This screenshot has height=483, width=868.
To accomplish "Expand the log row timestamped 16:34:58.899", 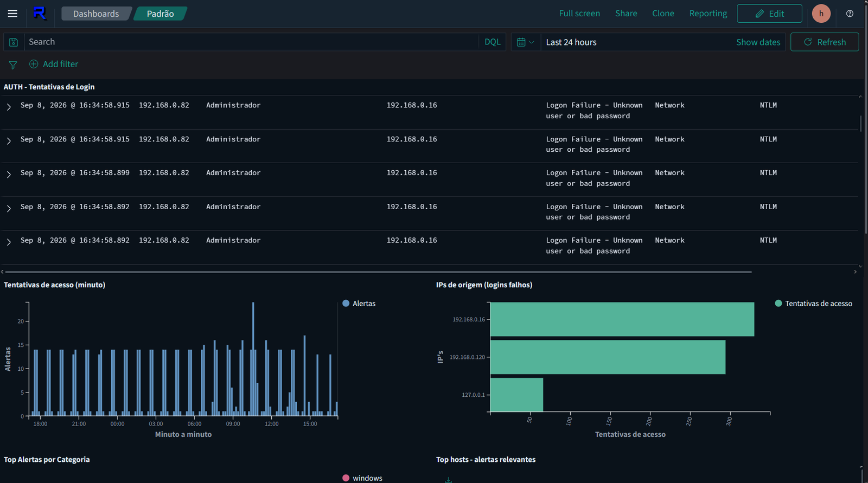I will [9, 175].
